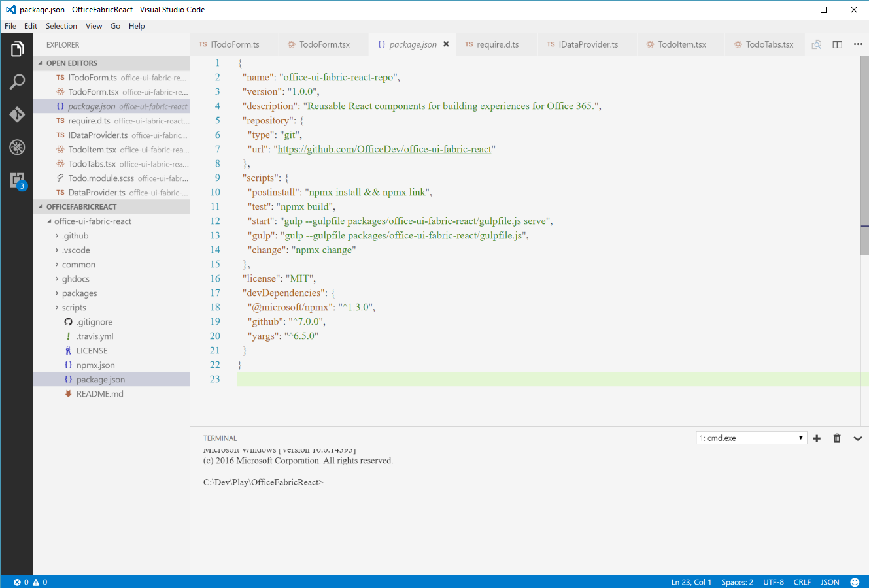
Task: Open the terminal selector dropdown cmd.exe
Action: tap(751, 438)
